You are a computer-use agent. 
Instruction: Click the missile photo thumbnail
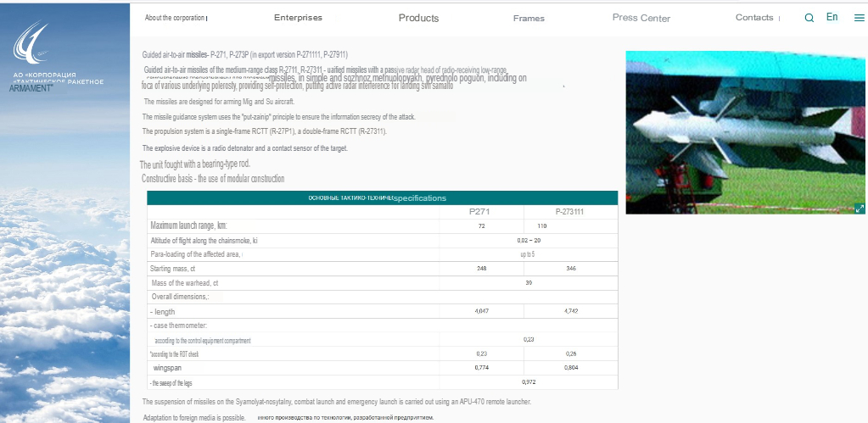(x=745, y=131)
